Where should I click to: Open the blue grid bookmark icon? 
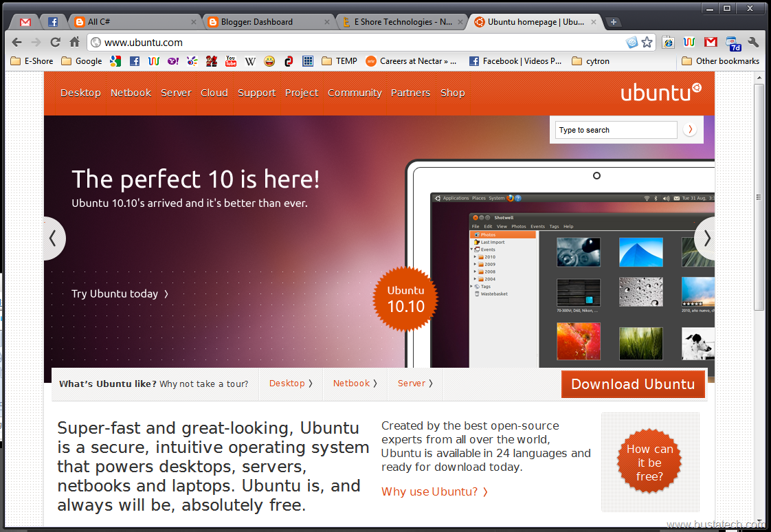(x=308, y=61)
